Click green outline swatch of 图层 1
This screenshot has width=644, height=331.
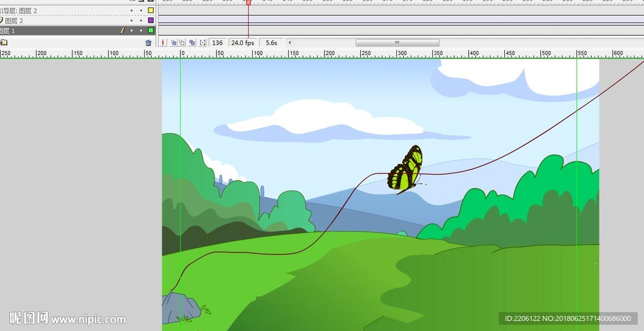pos(151,30)
